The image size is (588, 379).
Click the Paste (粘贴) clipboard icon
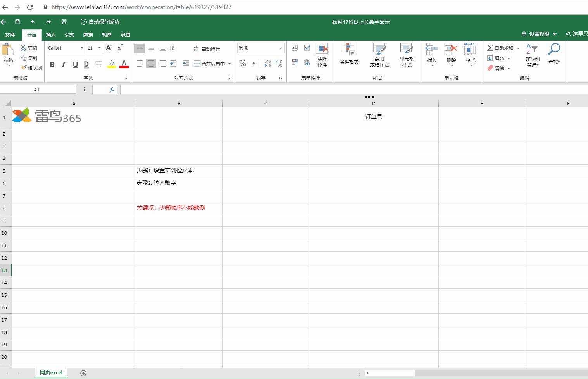tap(8, 50)
